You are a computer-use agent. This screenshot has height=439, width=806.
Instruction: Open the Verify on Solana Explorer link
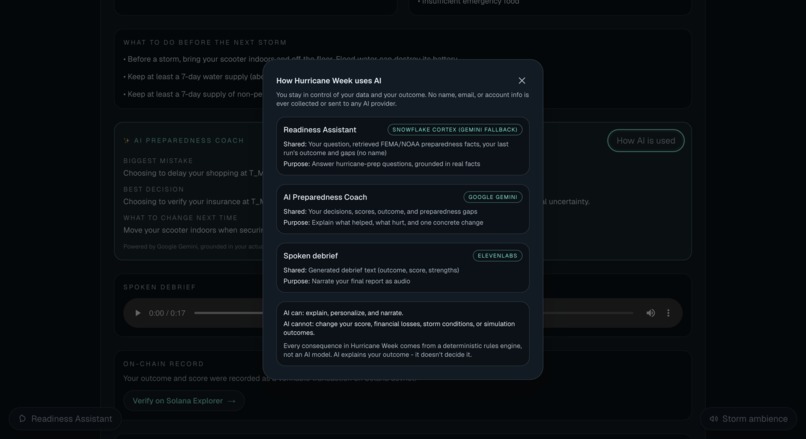pyautogui.click(x=184, y=401)
